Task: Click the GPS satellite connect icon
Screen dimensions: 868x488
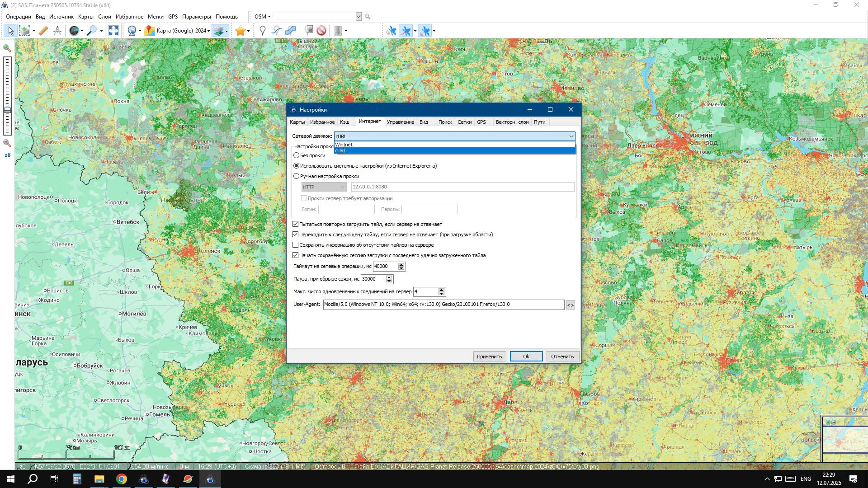Action: click(392, 31)
